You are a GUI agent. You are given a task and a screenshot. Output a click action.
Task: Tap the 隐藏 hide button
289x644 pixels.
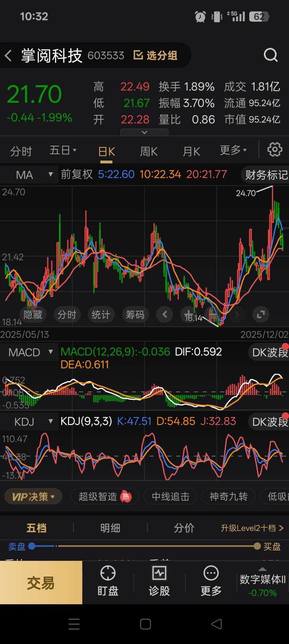(x=33, y=315)
